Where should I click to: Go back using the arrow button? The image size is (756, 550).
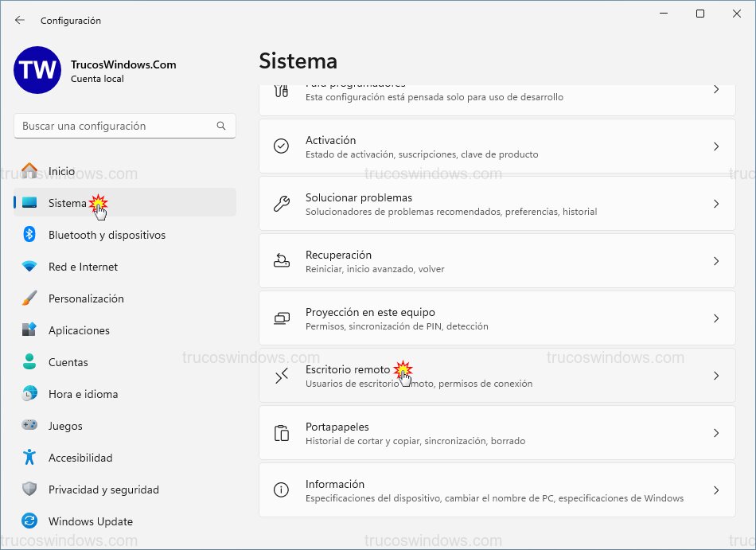coord(19,20)
